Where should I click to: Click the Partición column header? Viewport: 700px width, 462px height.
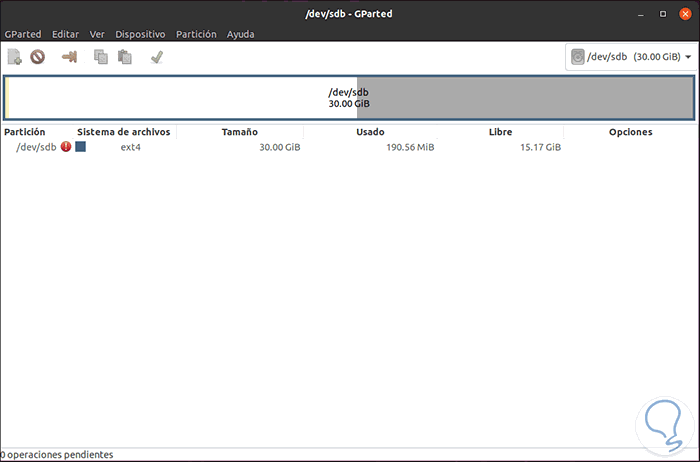tap(25, 132)
